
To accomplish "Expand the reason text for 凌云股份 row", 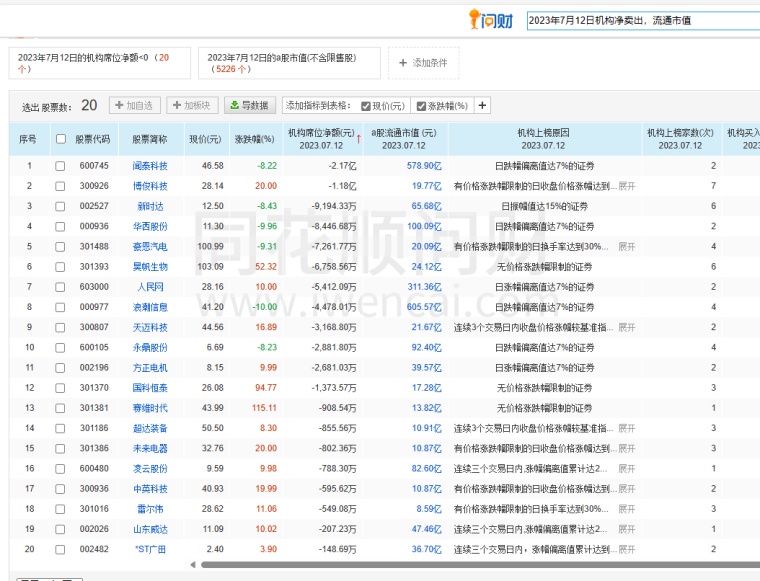I will tap(627, 469).
